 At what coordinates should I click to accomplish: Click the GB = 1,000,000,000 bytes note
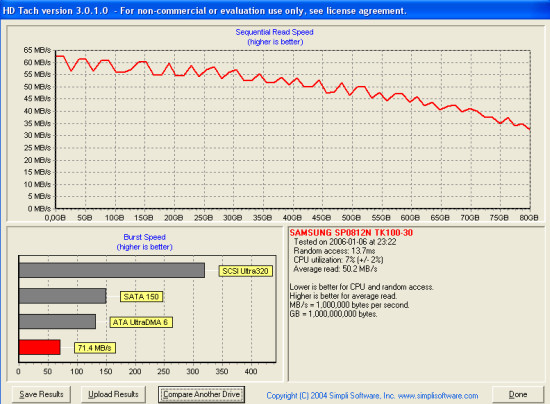(333, 314)
